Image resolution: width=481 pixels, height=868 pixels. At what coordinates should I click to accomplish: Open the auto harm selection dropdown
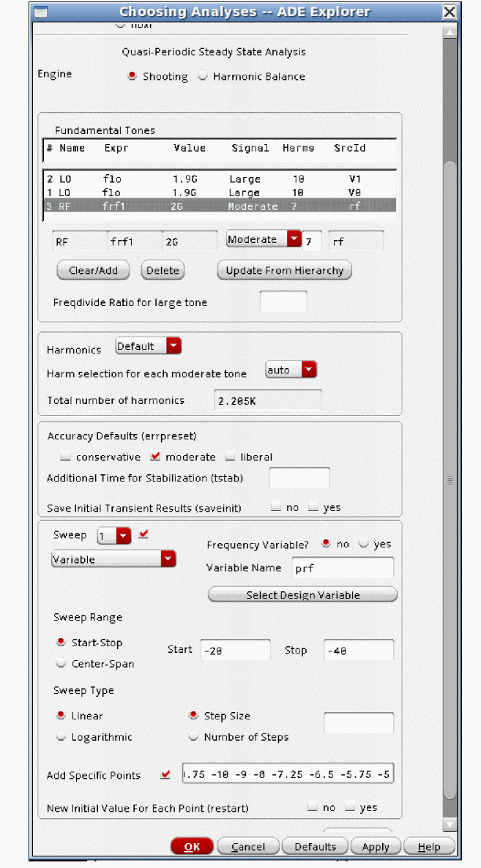click(291, 370)
